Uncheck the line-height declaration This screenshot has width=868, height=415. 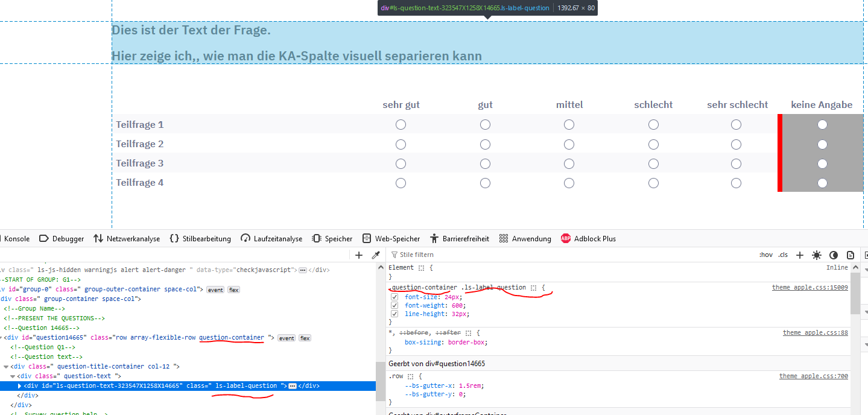click(394, 314)
